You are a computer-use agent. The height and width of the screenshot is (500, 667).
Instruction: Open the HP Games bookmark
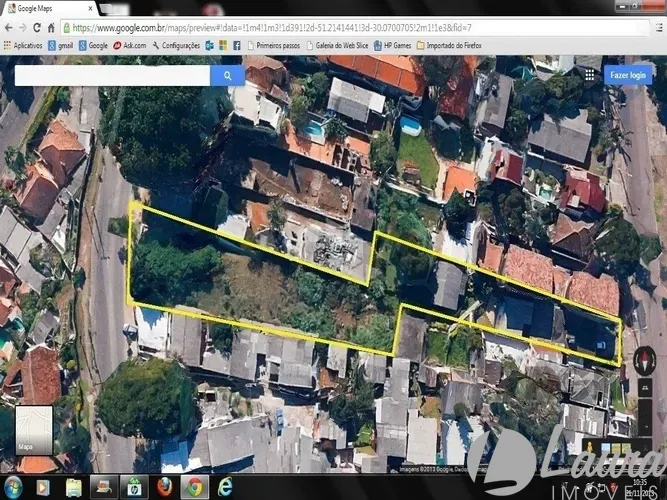pyautogui.click(x=393, y=46)
